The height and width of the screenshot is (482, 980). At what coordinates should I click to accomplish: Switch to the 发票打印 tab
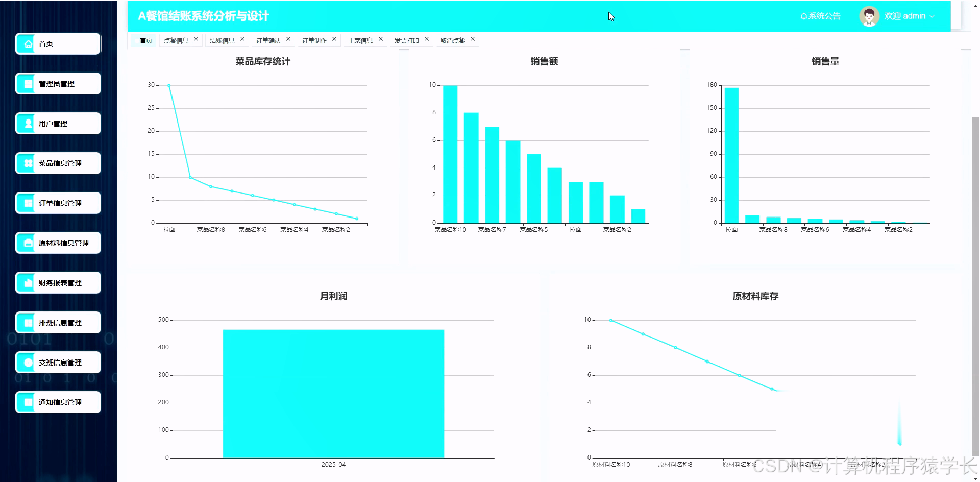point(406,40)
